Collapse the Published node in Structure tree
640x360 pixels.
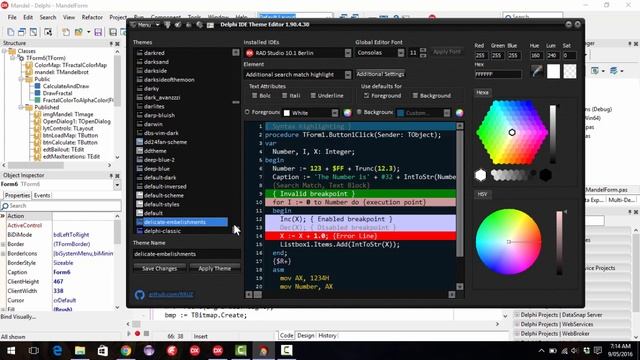20,107
